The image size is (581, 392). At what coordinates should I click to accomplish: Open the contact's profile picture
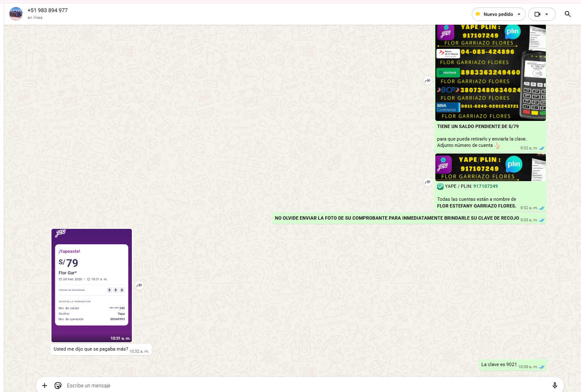(x=16, y=14)
